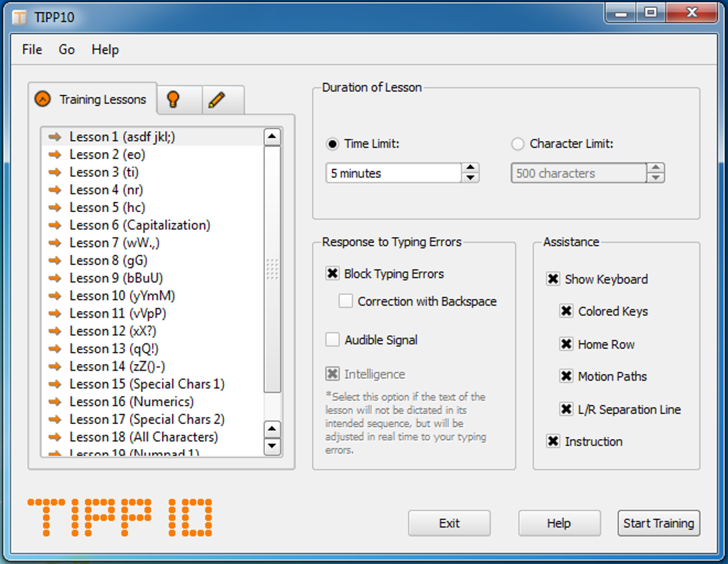Select the Character Limit radio button
This screenshot has height=564, width=728.
pos(517,144)
